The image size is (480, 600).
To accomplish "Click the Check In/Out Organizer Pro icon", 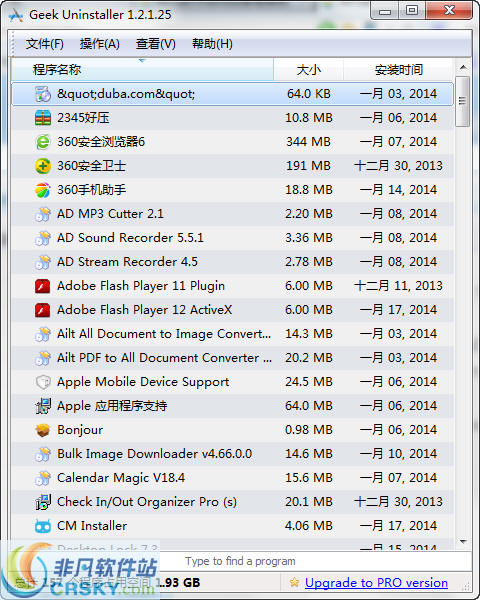I will point(42,502).
